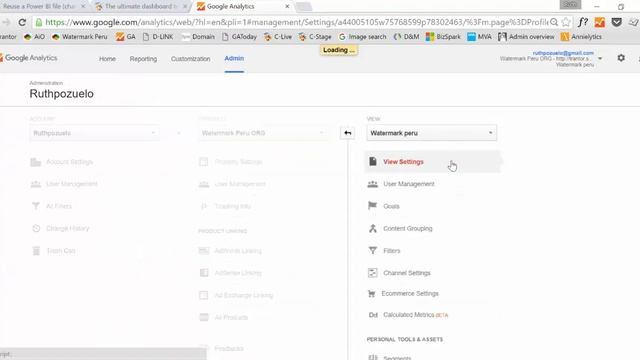This screenshot has height=360, width=640.
Task: Select the Admin menu item
Action: 234,58
